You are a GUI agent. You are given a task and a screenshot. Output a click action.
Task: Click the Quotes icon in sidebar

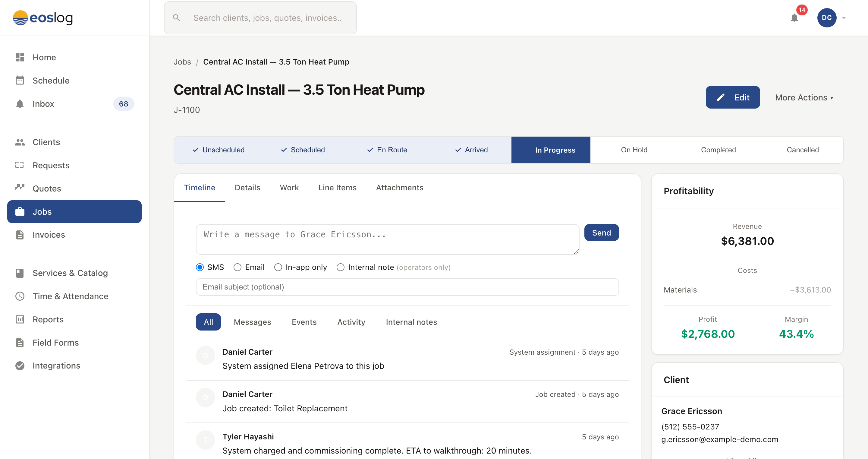pos(20,187)
